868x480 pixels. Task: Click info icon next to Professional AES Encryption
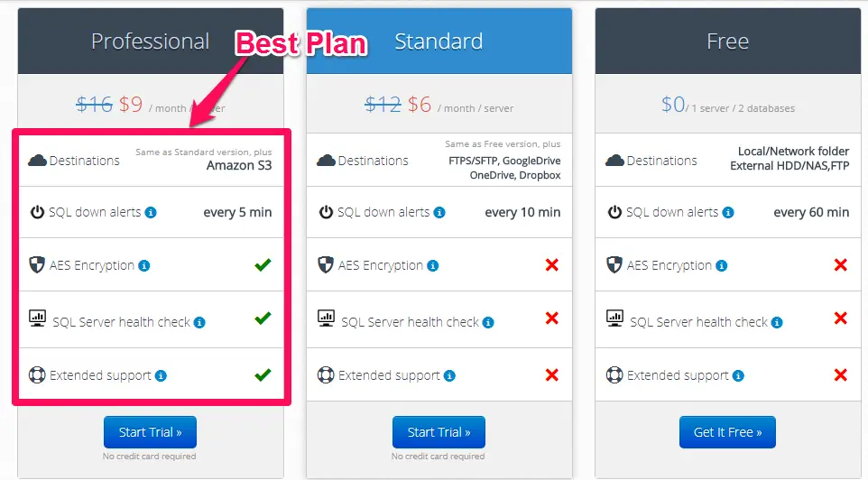pyautogui.click(x=144, y=266)
